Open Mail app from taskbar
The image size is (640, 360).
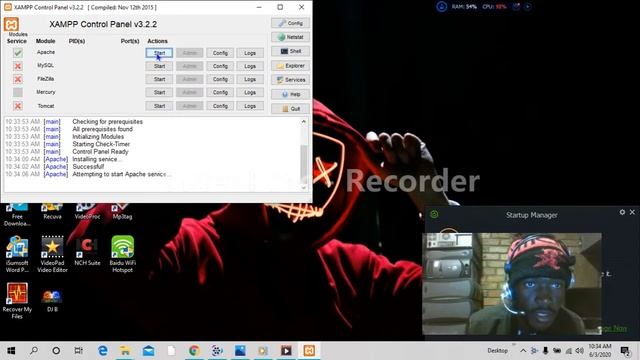tap(148, 351)
